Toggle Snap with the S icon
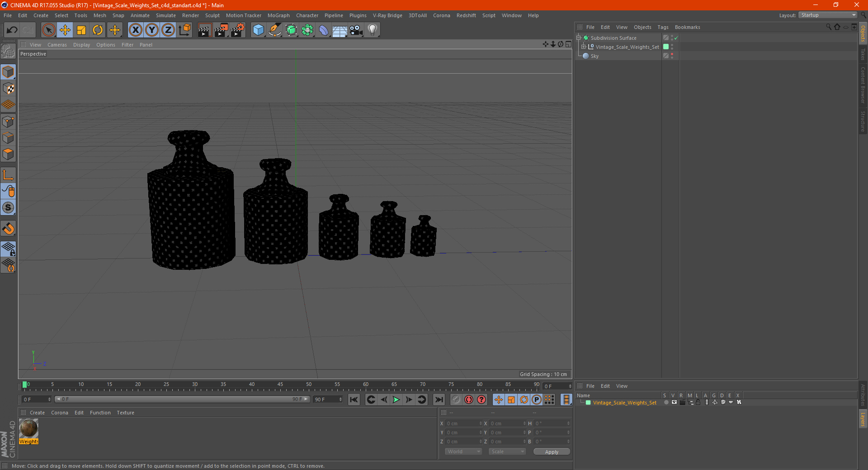 [x=8, y=208]
